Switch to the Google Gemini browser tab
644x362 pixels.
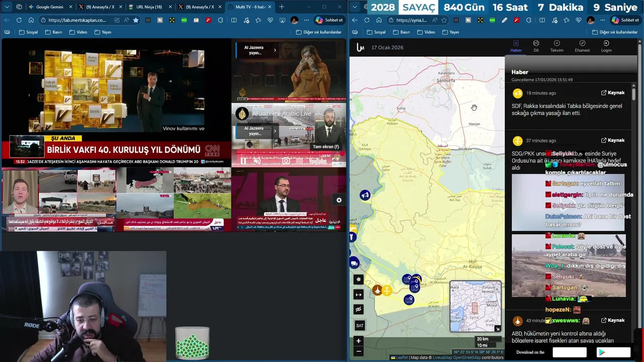coord(49,7)
